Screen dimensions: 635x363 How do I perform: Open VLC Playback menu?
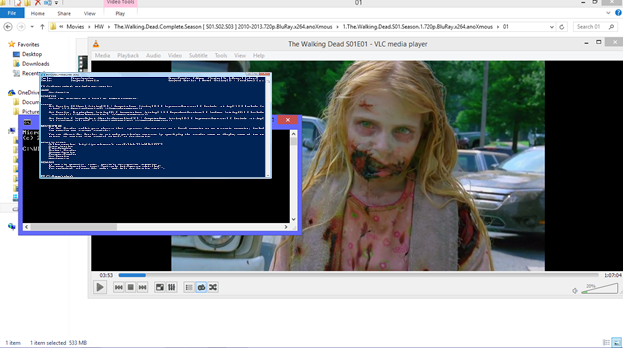click(x=128, y=56)
